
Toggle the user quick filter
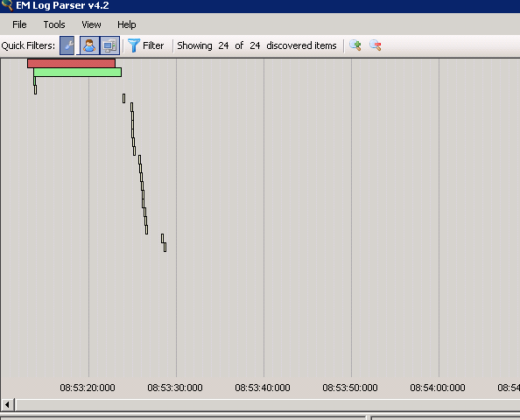[x=89, y=45]
